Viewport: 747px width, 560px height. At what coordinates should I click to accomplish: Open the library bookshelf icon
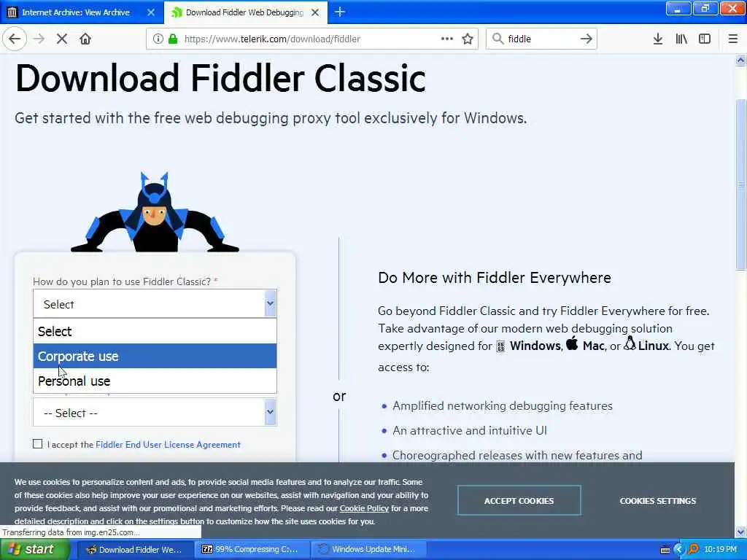[x=681, y=39]
